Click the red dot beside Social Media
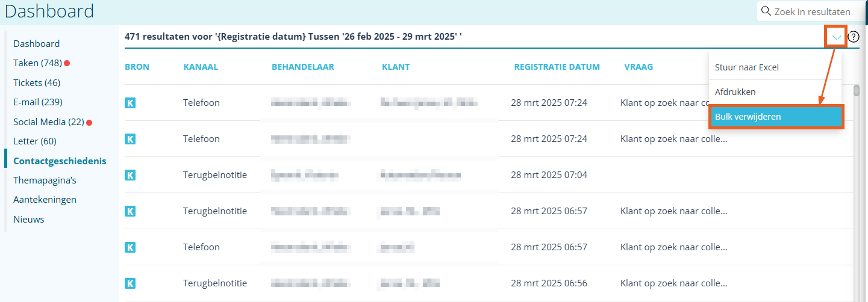Viewport: 868px width, 302px height. 89,122
